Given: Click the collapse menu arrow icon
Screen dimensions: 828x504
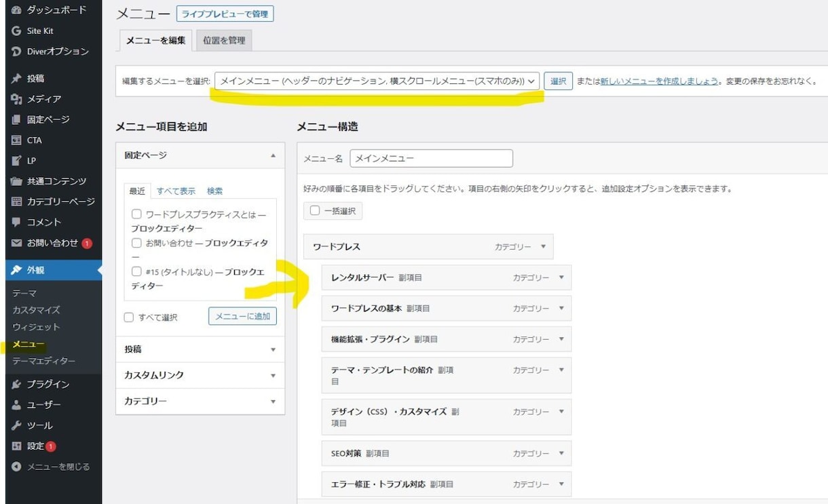Looking at the screenshot, I should click(x=17, y=467).
